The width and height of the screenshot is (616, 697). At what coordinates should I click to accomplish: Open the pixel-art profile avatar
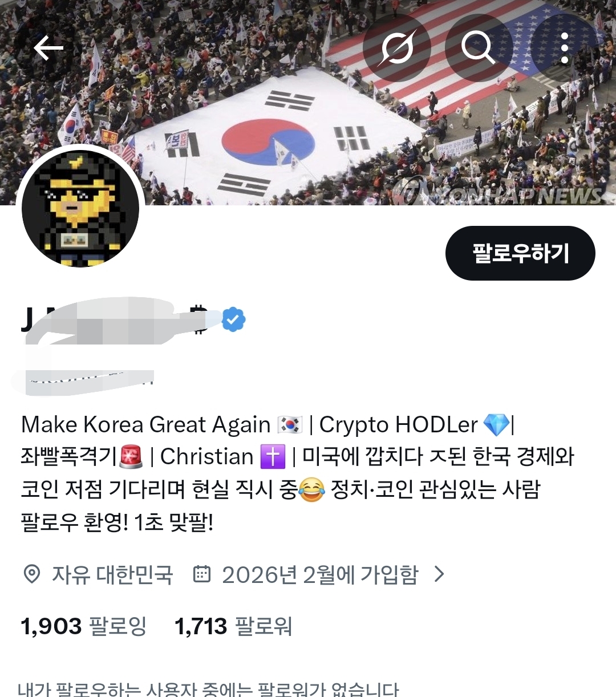pos(80,208)
